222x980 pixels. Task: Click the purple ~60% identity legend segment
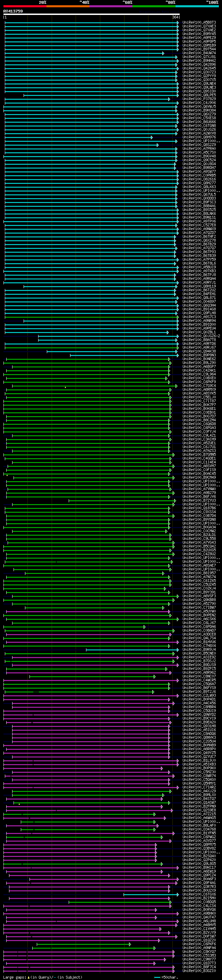(x=111, y=6)
